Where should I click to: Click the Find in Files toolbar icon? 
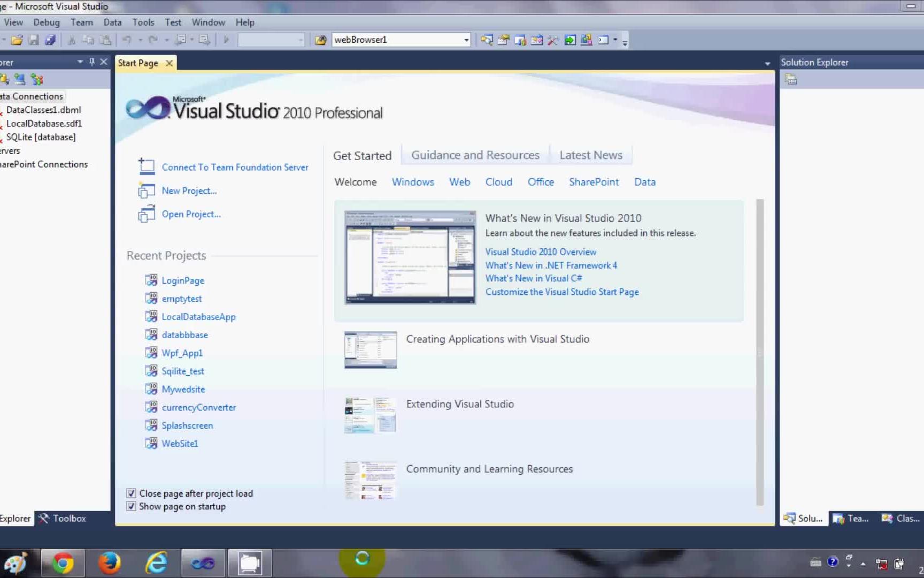pos(320,40)
